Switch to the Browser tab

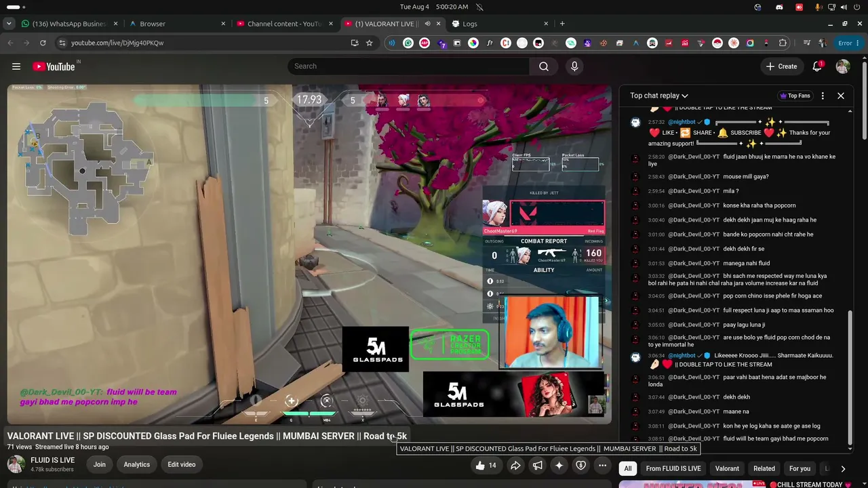click(178, 24)
